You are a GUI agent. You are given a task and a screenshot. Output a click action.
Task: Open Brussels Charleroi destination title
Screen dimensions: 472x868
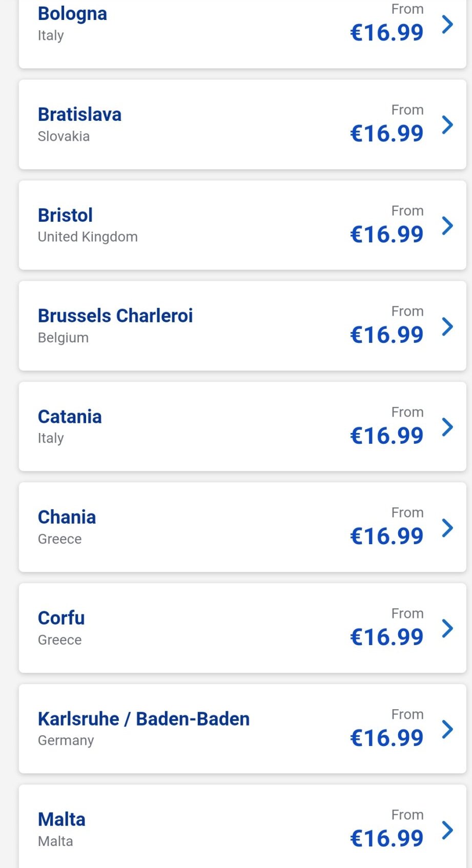(115, 316)
